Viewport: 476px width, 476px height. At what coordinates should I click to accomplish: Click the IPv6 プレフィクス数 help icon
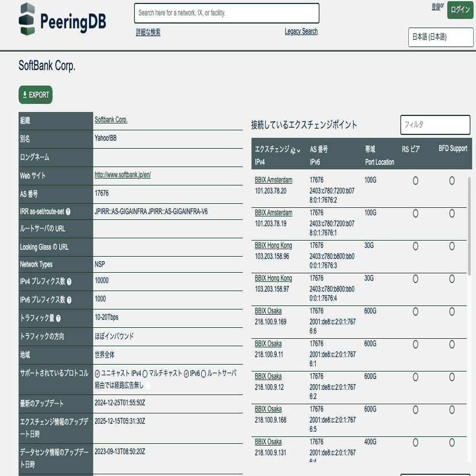pos(69,299)
